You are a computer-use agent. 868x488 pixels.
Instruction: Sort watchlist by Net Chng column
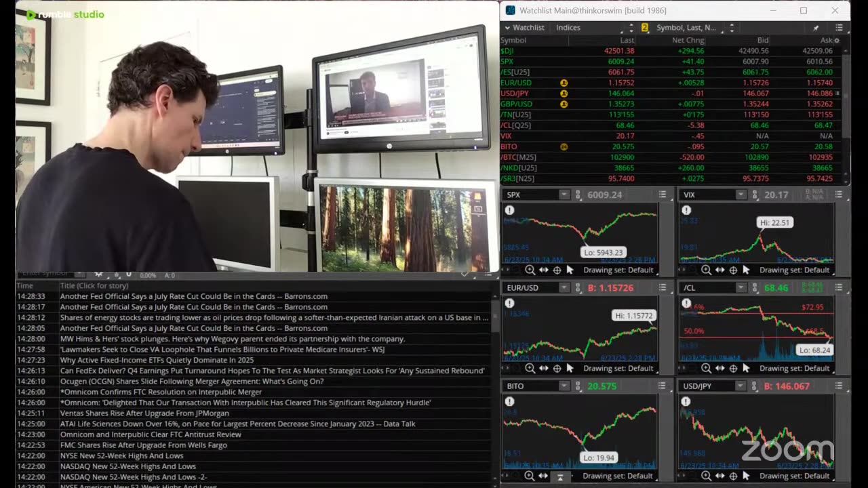pos(688,40)
